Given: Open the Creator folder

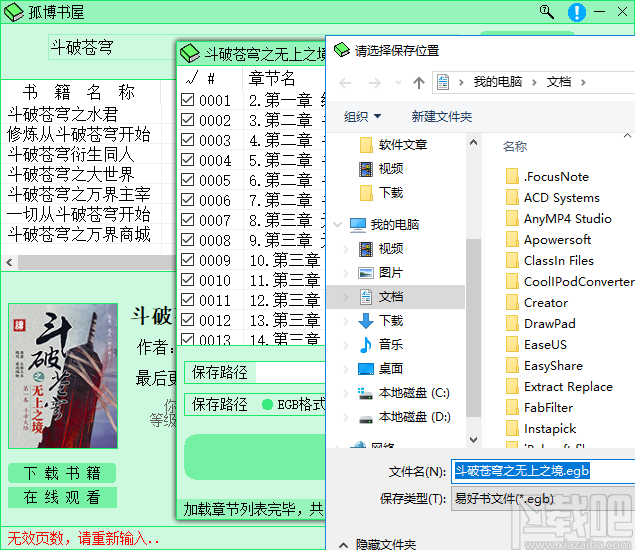Looking at the screenshot, I should tap(537, 303).
